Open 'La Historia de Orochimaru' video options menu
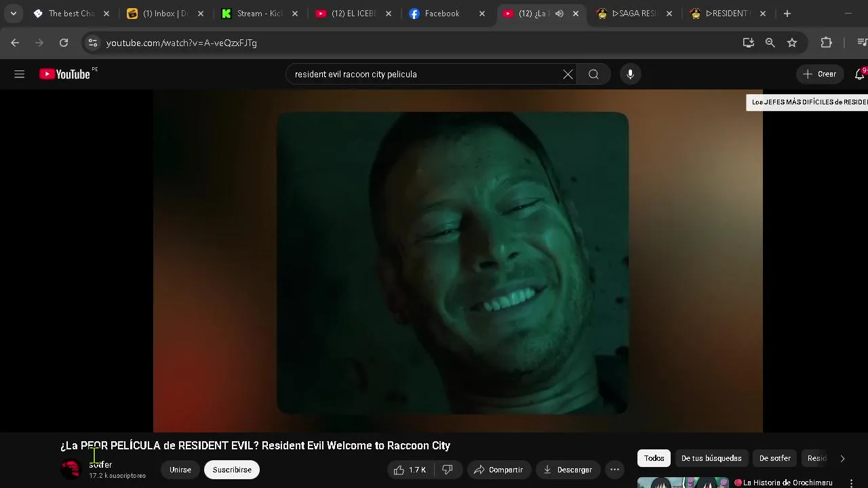The width and height of the screenshot is (868, 488). tap(851, 483)
